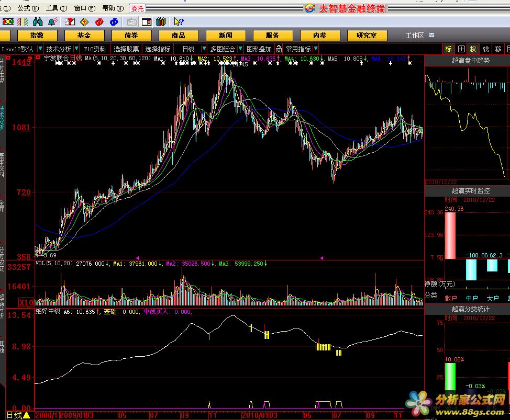Click 选择股票 in the toolbar
Screen dimensions: 510x420
[126, 49]
